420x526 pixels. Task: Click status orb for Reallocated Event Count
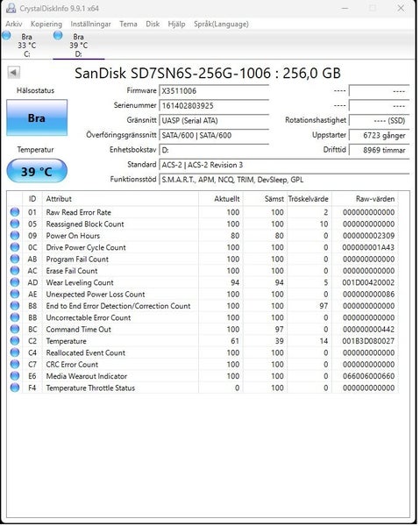(15, 352)
